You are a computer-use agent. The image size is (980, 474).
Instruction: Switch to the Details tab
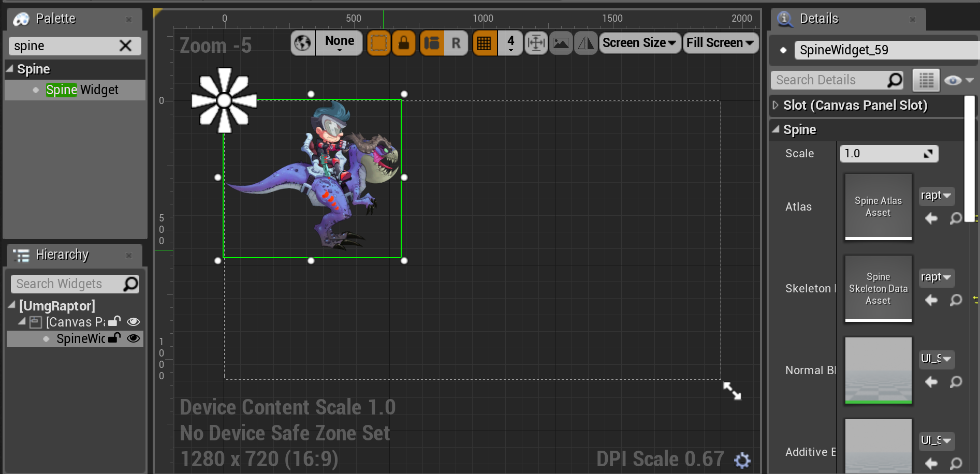(x=818, y=19)
